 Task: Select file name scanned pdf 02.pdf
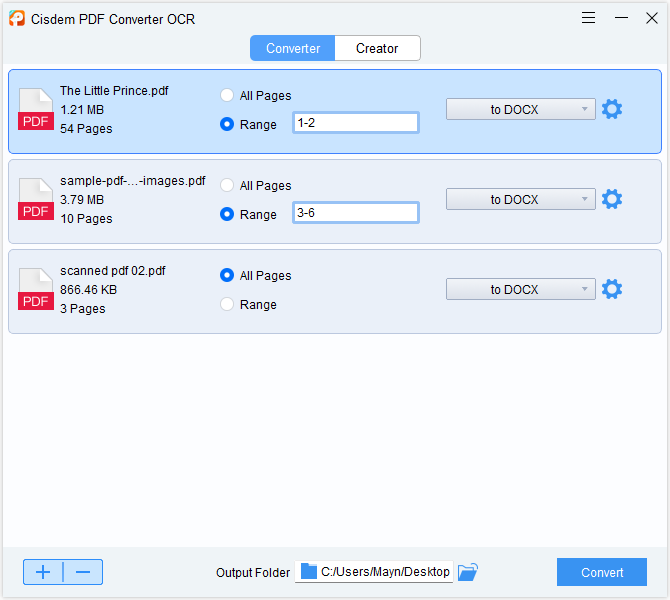113,271
